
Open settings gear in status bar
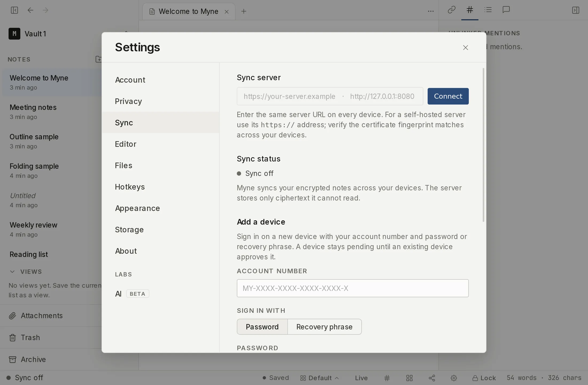point(454,378)
